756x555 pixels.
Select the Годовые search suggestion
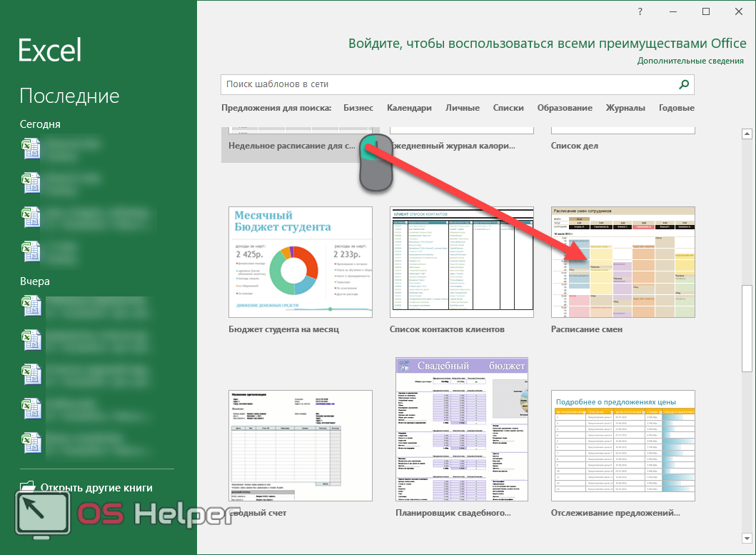coord(677,108)
